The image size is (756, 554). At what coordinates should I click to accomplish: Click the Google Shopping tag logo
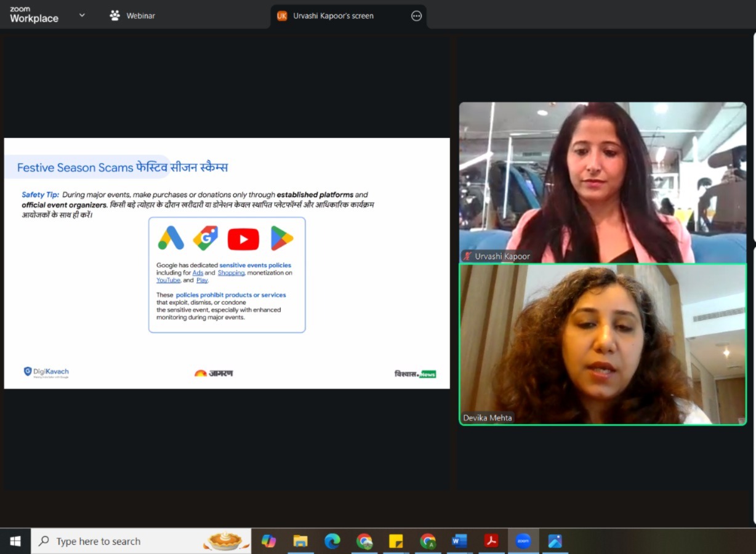click(206, 239)
